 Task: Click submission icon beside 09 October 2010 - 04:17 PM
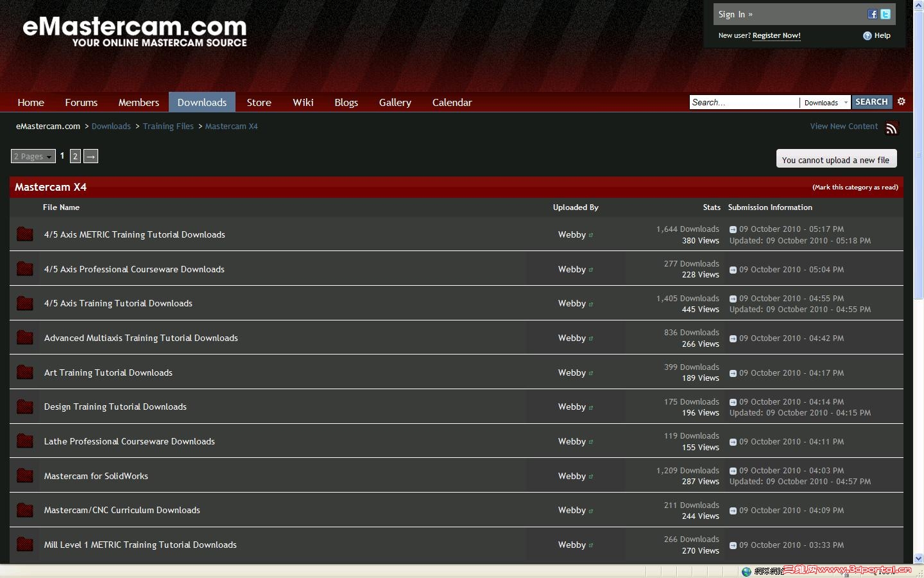[733, 373]
